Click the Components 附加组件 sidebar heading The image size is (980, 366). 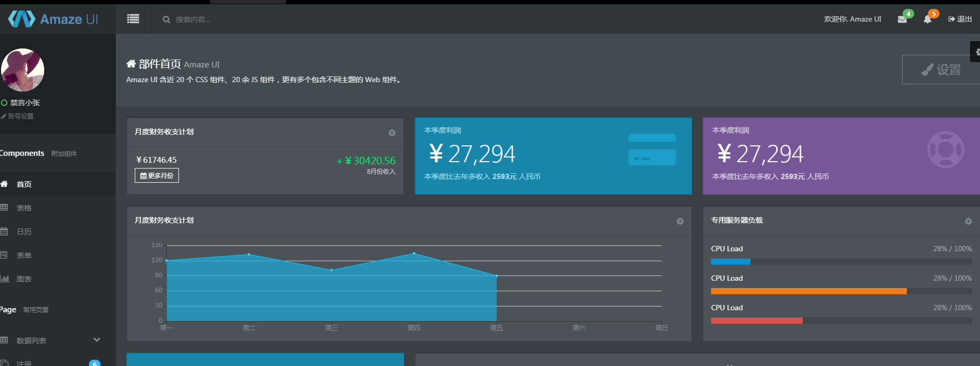[x=38, y=153]
